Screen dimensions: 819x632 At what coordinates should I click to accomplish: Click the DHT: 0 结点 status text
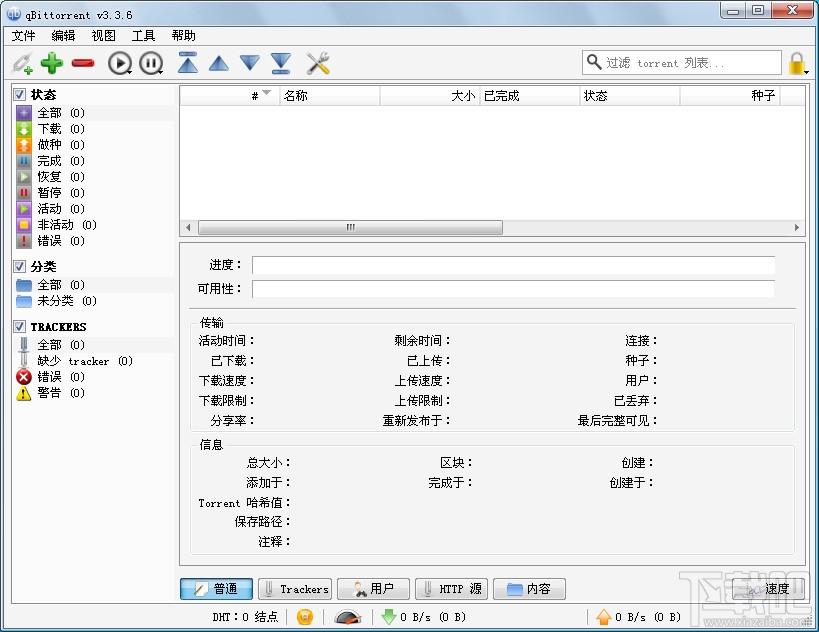pyautogui.click(x=245, y=617)
